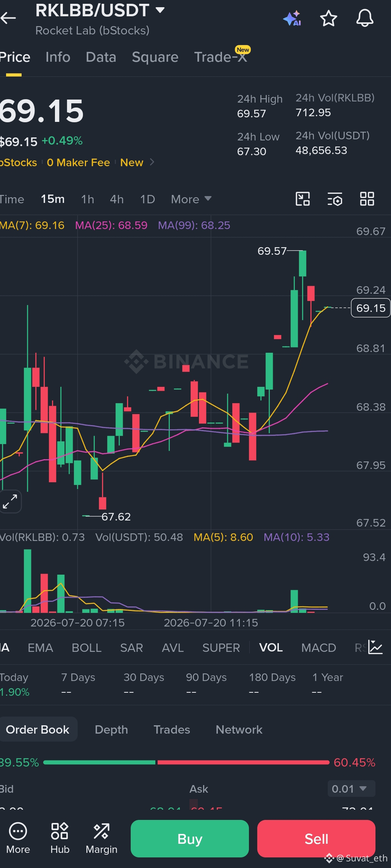Select the 1h timeframe
This screenshot has height=868, width=391.
[x=88, y=199]
